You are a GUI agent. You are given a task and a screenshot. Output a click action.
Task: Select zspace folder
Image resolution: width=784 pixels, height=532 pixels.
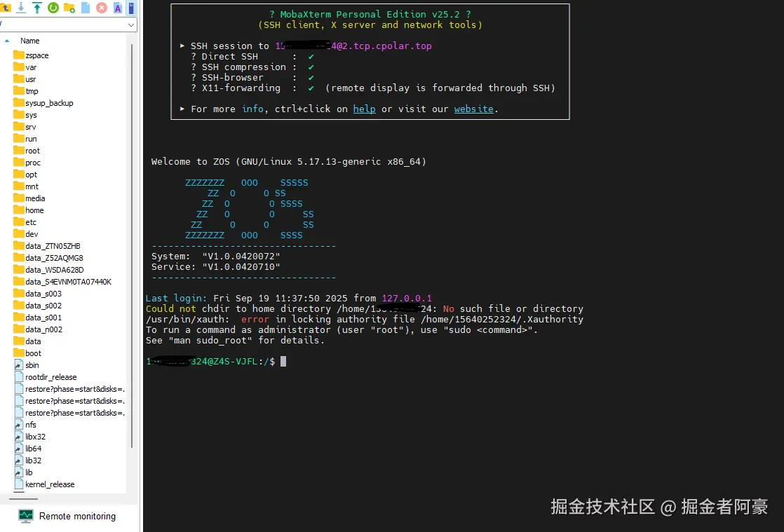tap(31, 55)
